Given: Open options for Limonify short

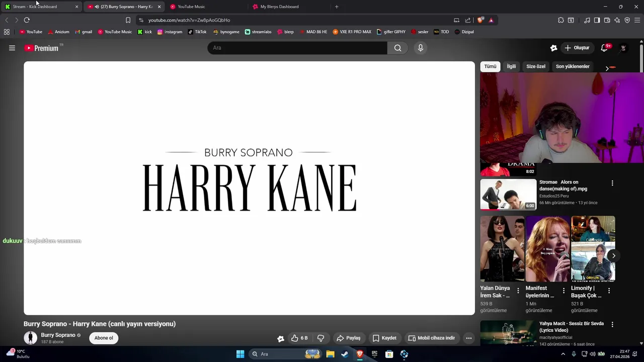Looking at the screenshot, I should pyautogui.click(x=609, y=291).
